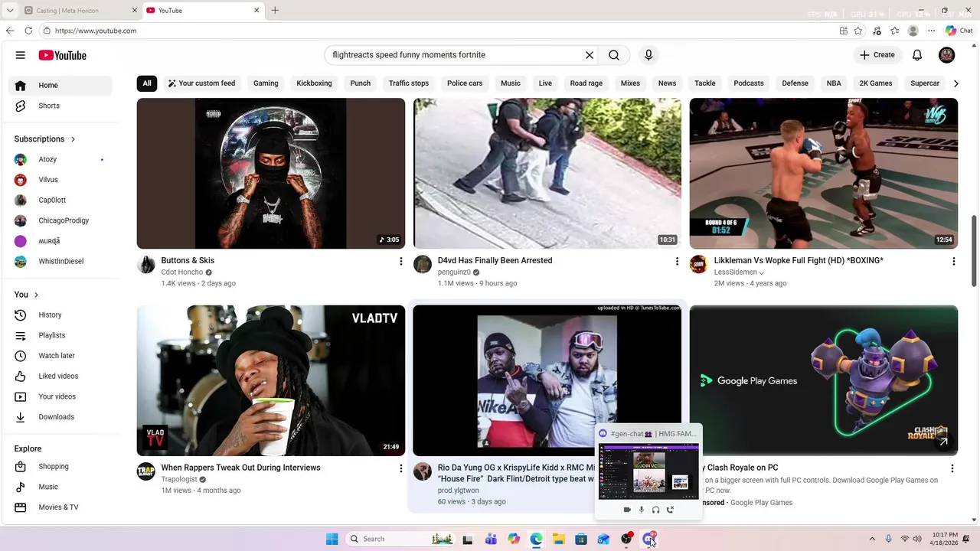Open more options for Likkleman Vs Wopke video
The width and height of the screenshot is (980, 551).
953,262
